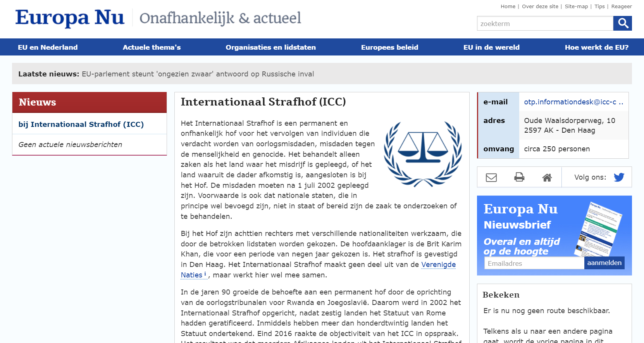Click the home icon in share bar

tap(547, 177)
